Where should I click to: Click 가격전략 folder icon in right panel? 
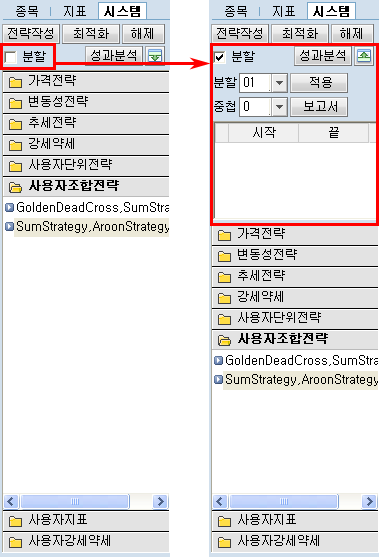(224, 235)
